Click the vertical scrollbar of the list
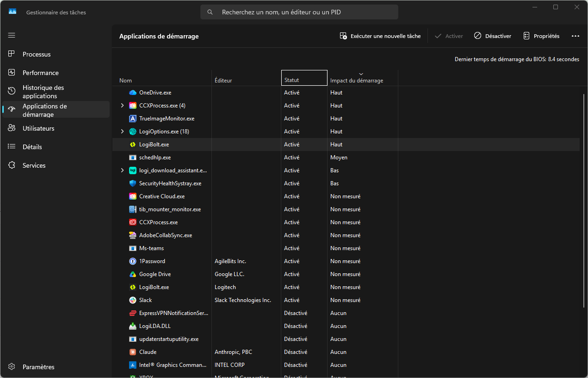Viewport: 588px width, 378px height. [583, 200]
